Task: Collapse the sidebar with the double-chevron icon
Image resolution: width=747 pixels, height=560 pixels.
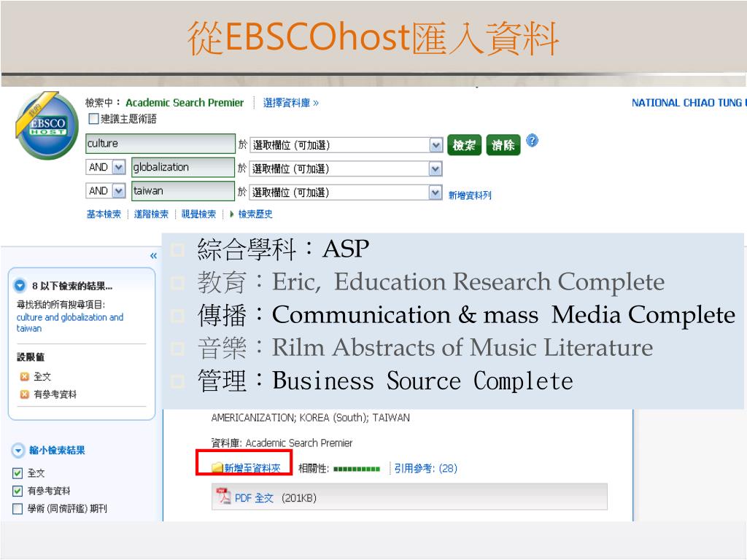Action: [x=153, y=256]
